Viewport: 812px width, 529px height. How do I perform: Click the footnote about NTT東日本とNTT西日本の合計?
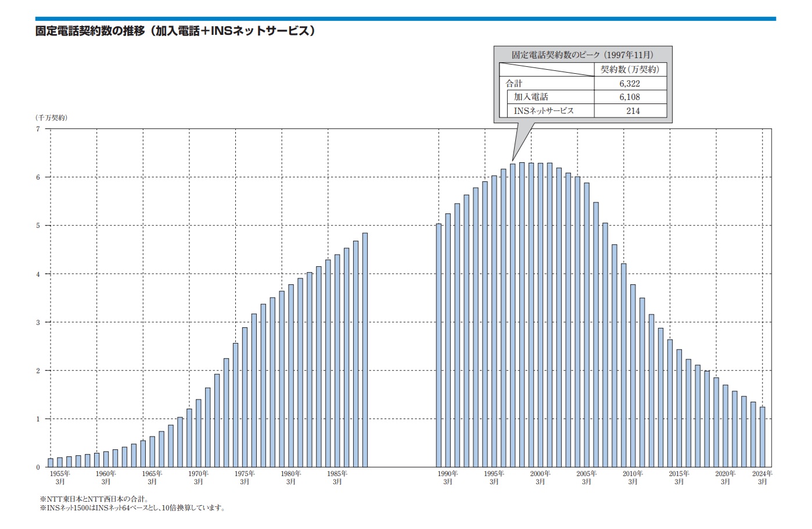[x=94, y=499]
